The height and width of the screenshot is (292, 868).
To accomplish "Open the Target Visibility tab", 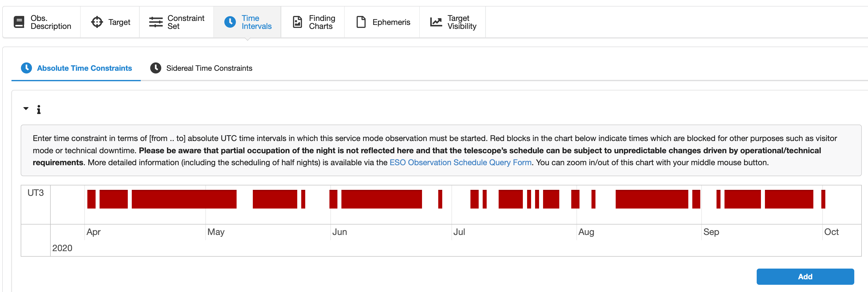I will click(461, 22).
